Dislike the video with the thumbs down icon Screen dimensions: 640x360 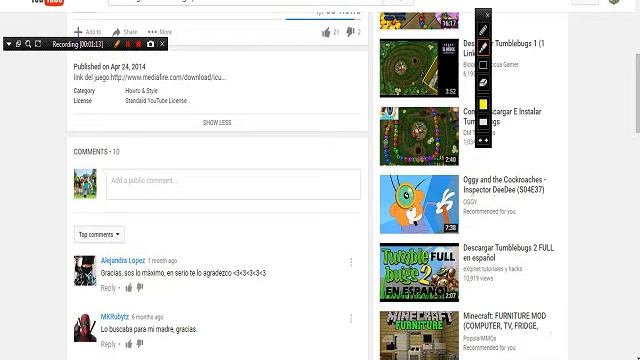pos(350,32)
